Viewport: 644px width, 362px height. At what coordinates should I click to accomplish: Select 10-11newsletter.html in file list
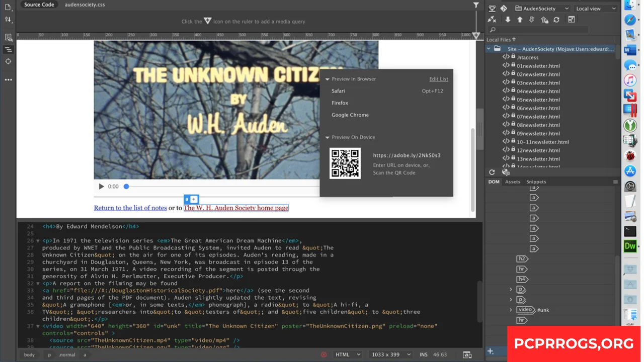tap(542, 142)
